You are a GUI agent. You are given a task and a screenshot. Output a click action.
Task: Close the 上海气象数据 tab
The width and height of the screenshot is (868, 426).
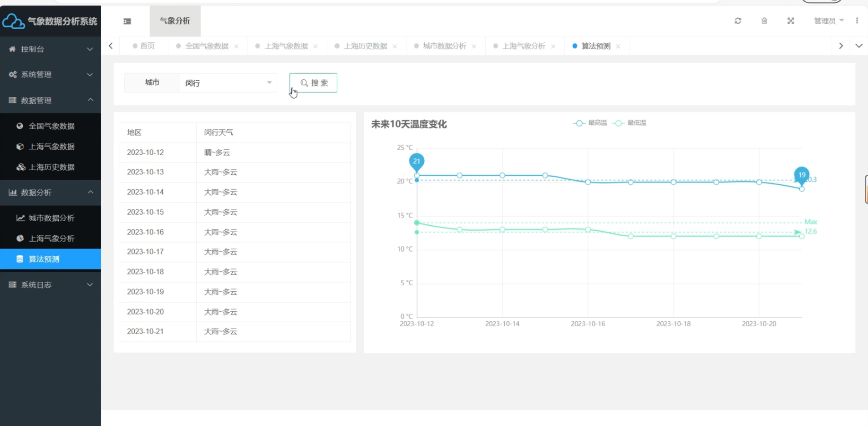point(315,46)
